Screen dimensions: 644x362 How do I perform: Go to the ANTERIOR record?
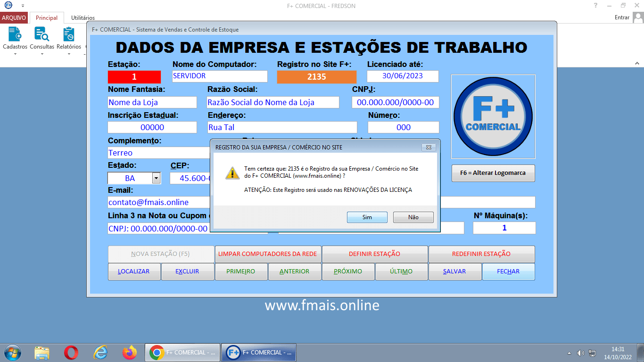click(295, 271)
